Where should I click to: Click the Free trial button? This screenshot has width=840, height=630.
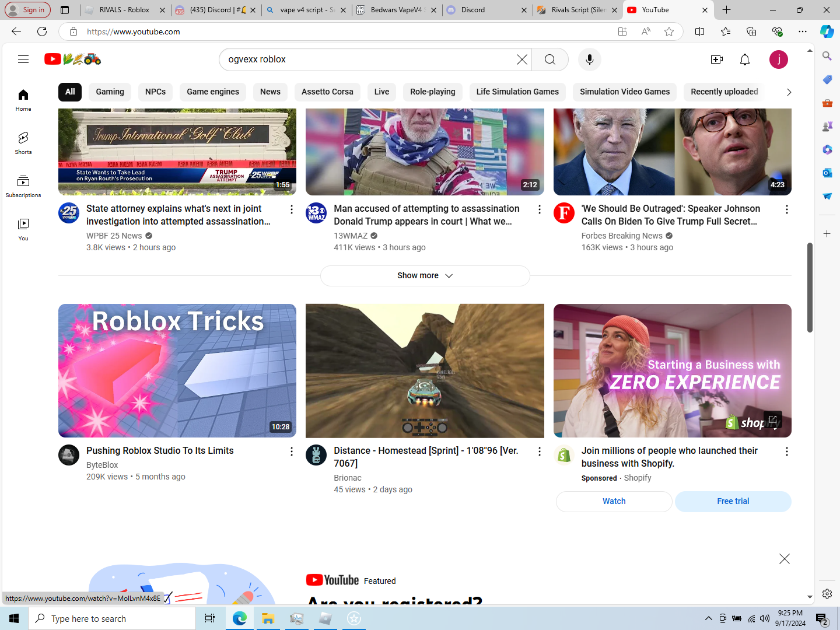[x=733, y=501]
